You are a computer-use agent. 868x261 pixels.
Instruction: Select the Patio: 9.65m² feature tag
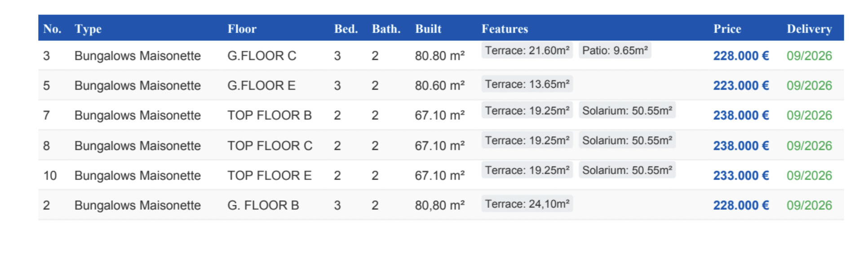click(615, 50)
